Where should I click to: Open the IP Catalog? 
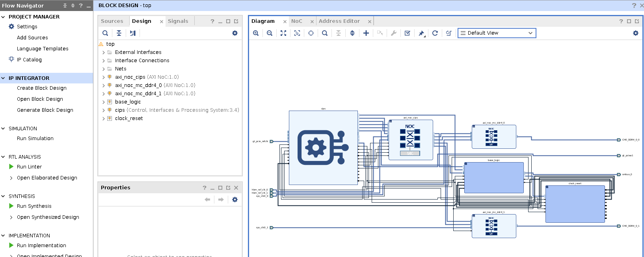click(x=29, y=60)
